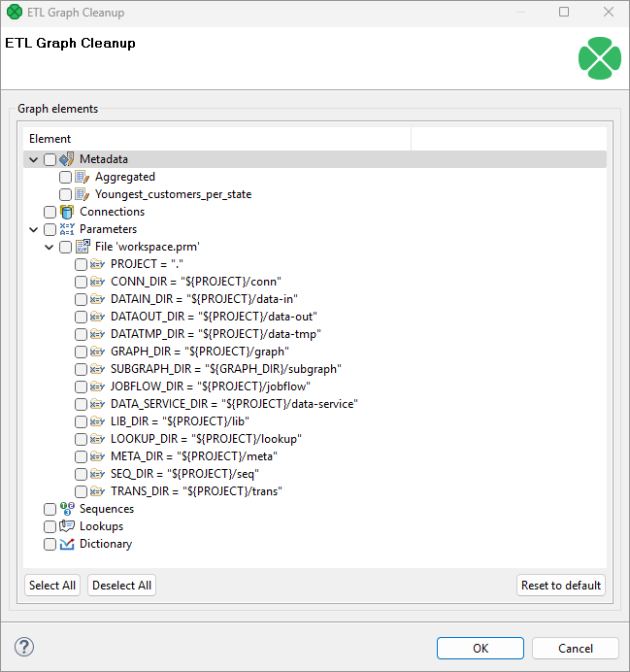This screenshot has height=672, width=630.
Task: Collapse the Metadata tree node
Action: click(34, 159)
